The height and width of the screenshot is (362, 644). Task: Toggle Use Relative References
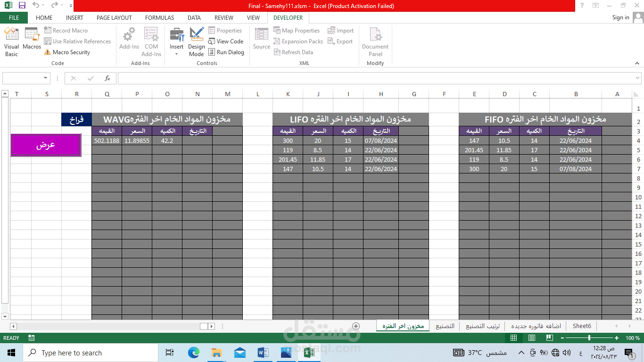78,41
